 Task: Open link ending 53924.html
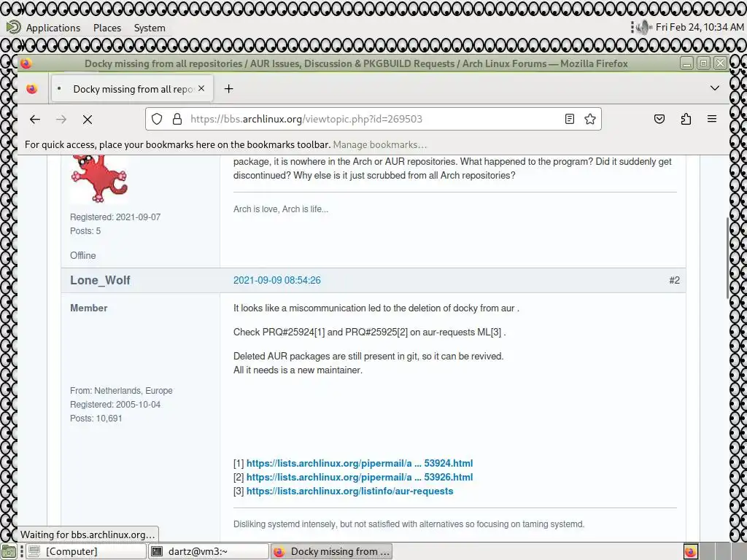pos(359,463)
